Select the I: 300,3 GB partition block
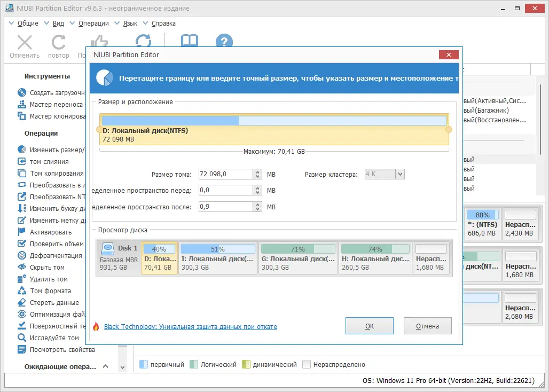The image size is (549, 392). pos(218,258)
